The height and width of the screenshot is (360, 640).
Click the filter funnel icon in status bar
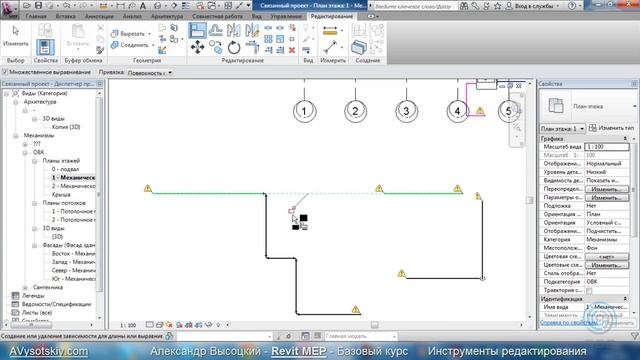pos(634,336)
